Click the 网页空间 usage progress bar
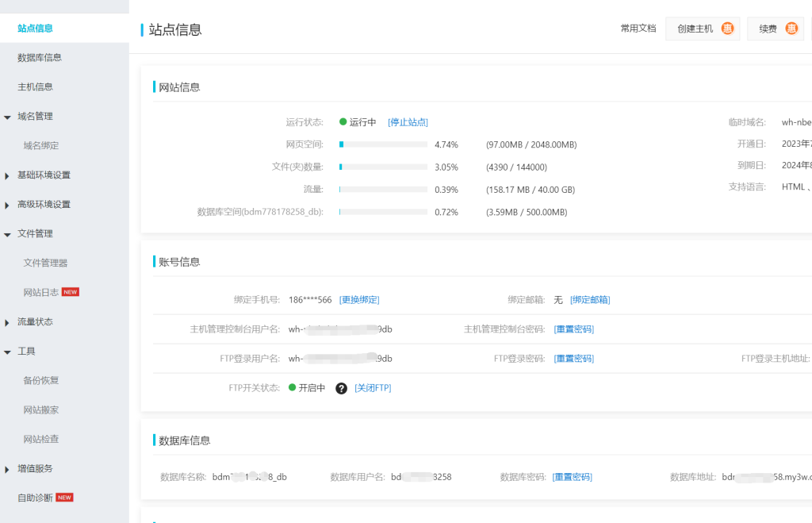The height and width of the screenshot is (523, 812). point(383,144)
